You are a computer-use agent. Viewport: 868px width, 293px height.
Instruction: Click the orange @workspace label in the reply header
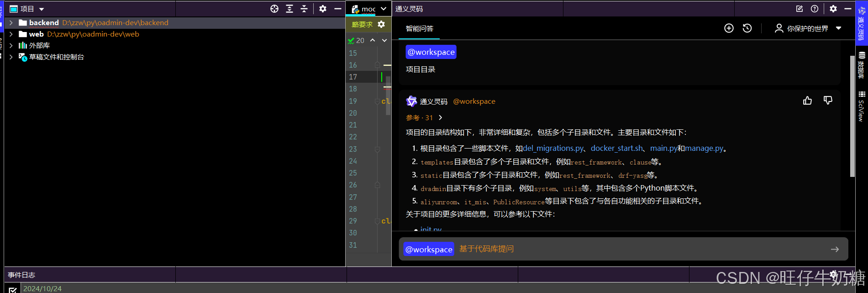coord(474,101)
